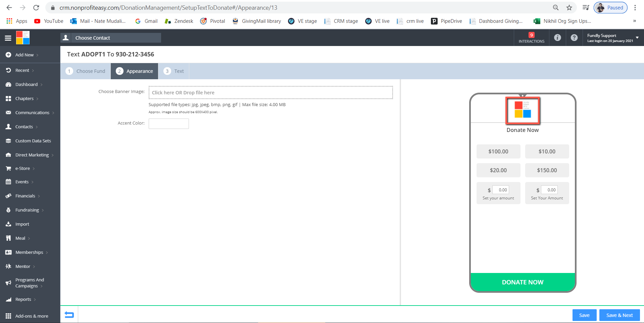Open the help question mark icon
This screenshot has height=323, width=644.
coord(574,38)
